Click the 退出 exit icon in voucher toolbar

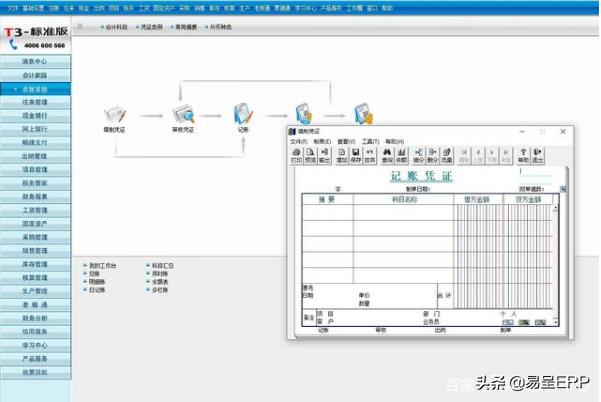pos(538,155)
